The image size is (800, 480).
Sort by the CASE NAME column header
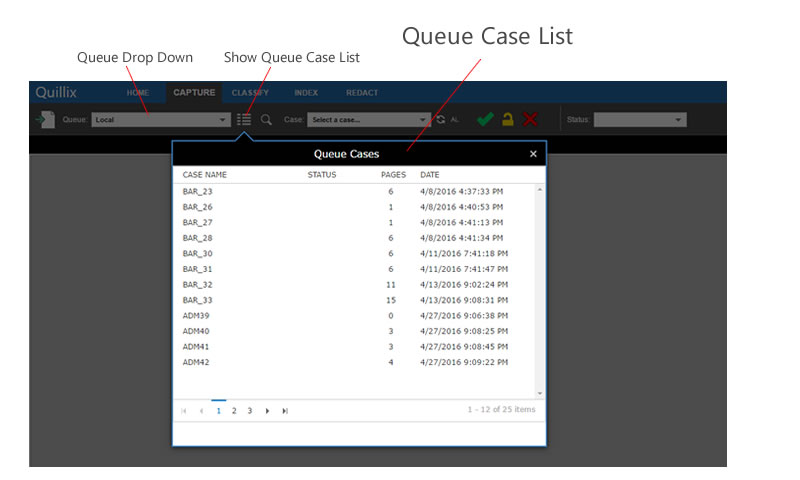[205, 175]
